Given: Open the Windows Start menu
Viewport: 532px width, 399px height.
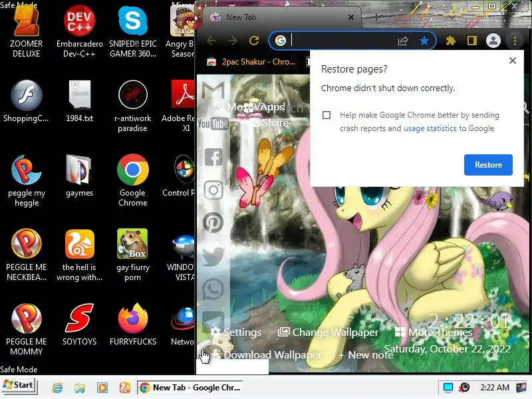Looking at the screenshot, I should pyautogui.click(x=19, y=385).
